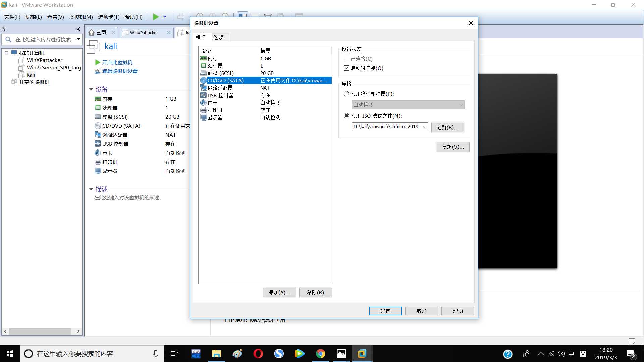The image size is (644, 362).
Task: Confirm settings with 确定 button
Action: coord(385,311)
